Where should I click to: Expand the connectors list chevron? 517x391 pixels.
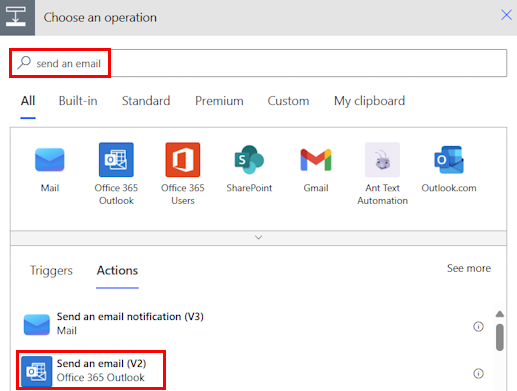click(x=258, y=238)
